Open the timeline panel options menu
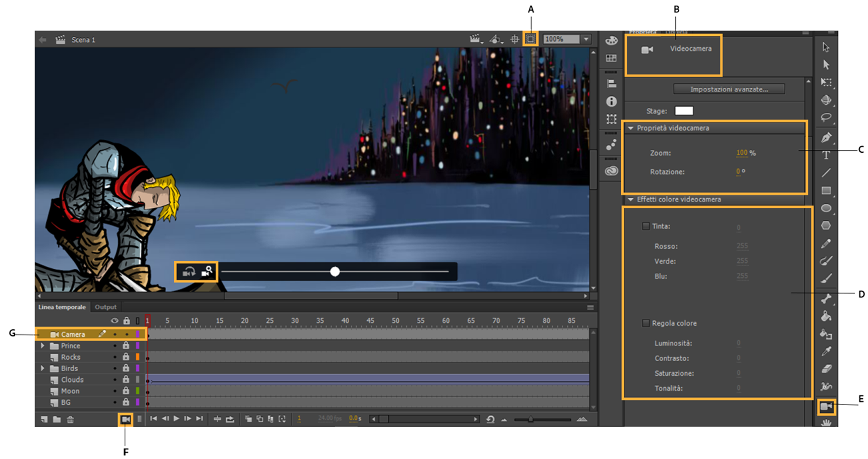 (x=590, y=307)
